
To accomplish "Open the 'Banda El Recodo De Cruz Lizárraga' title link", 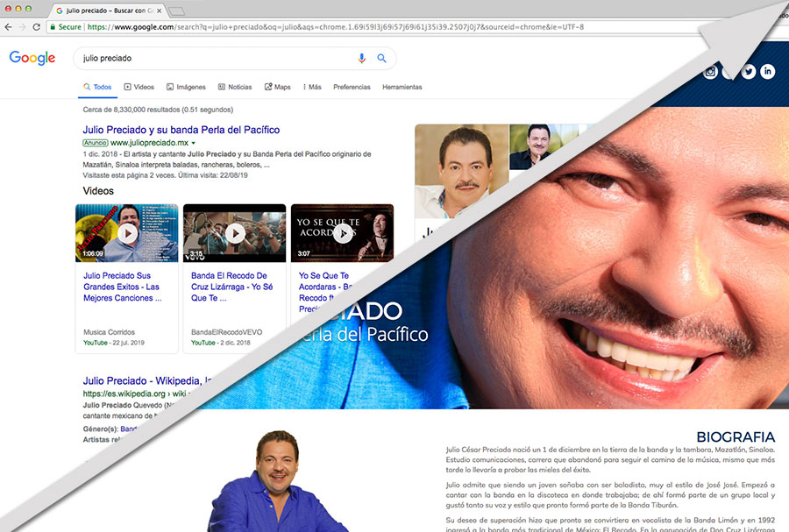I will [x=232, y=287].
